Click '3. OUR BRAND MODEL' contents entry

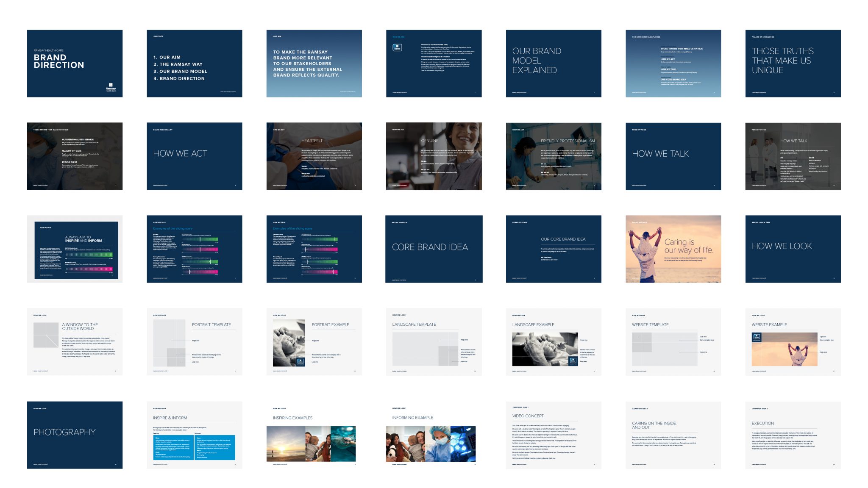coord(180,72)
